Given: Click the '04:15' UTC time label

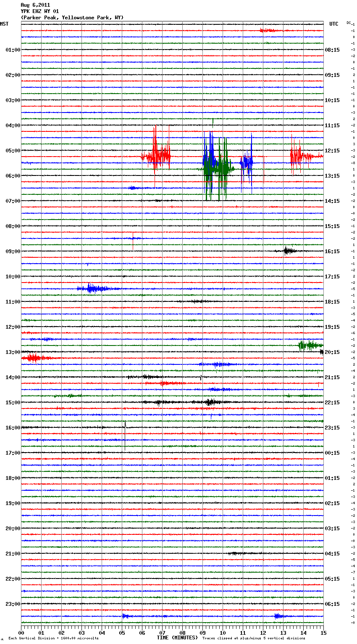Looking at the screenshot, I should (x=332, y=554).
